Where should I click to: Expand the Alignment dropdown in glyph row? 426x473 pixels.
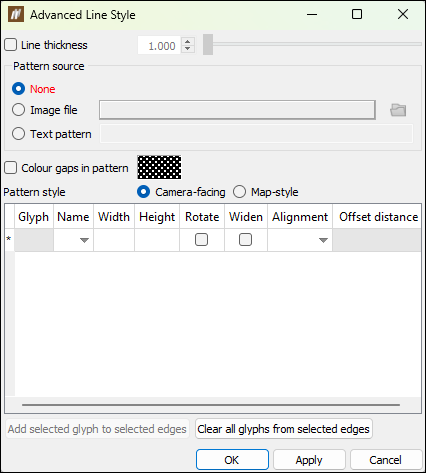coord(323,240)
